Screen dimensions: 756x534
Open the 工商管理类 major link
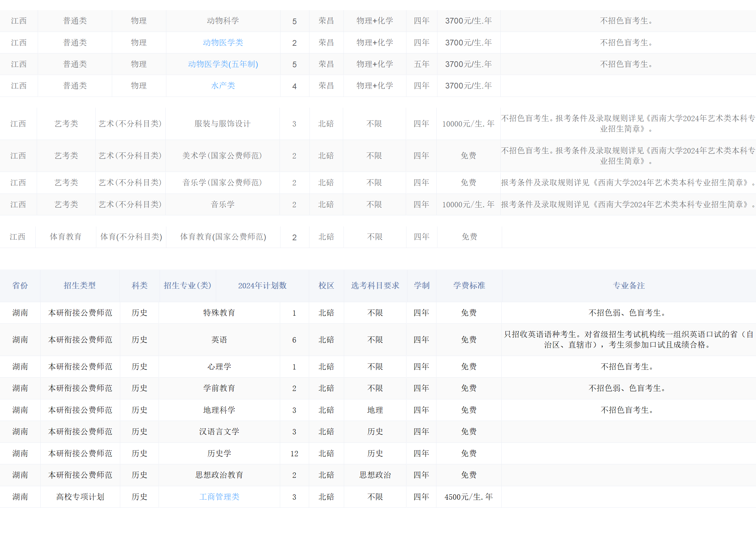click(x=219, y=497)
